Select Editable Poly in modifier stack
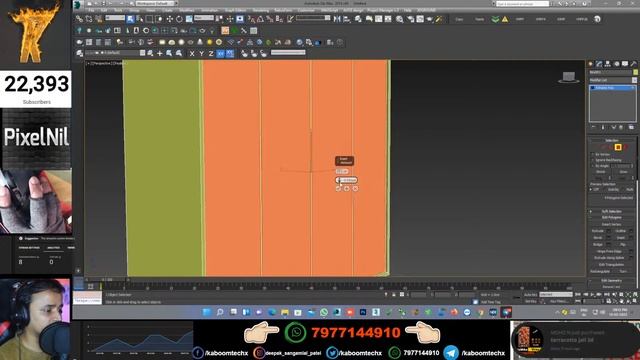This screenshot has width=640, height=360. tap(612, 88)
